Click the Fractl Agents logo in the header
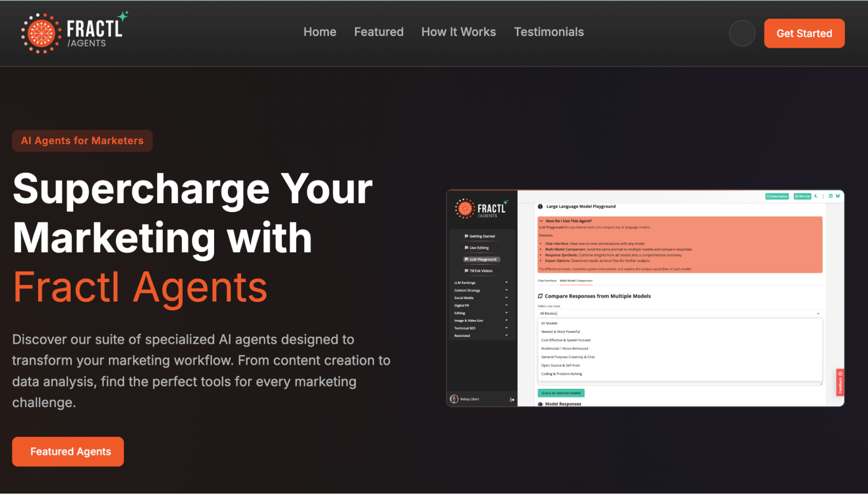 click(x=75, y=32)
